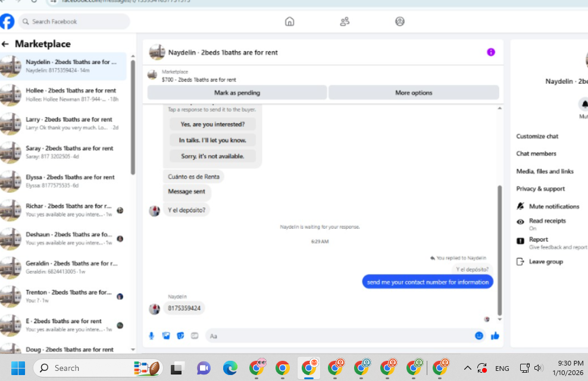Screen dimensions: 588x381
Task: Open Hollee conversation in list
Action: tap(63, 95)
